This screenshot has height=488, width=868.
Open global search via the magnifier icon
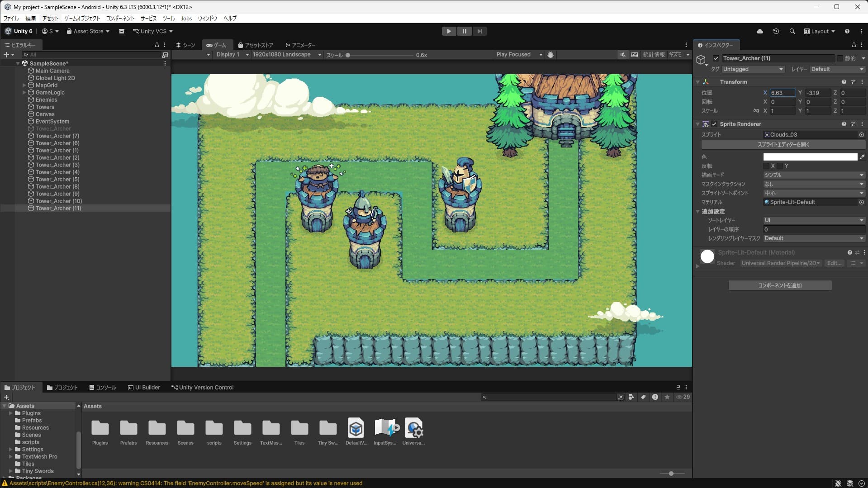click(x=792, y=31)
